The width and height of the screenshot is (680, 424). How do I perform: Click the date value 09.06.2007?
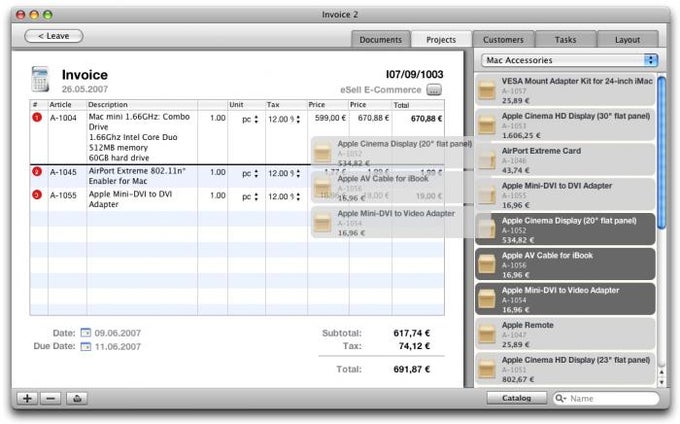tap(118, 333)
